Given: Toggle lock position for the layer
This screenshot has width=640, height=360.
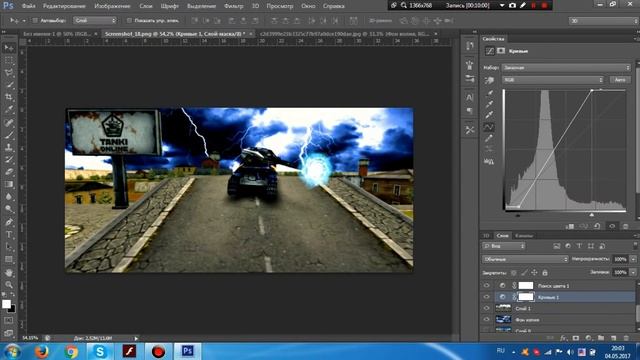Looking at the screenshot, I should coord(535,272).
